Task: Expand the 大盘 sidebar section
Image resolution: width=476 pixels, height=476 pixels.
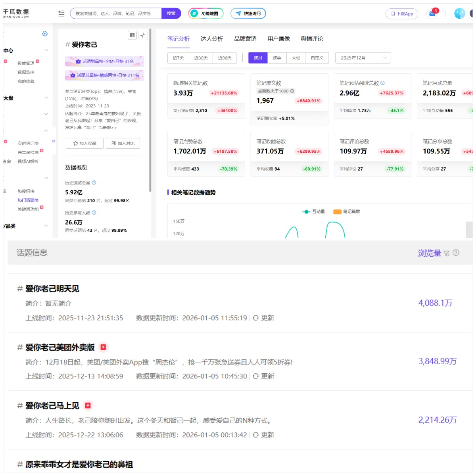Action: pos(46,98)
